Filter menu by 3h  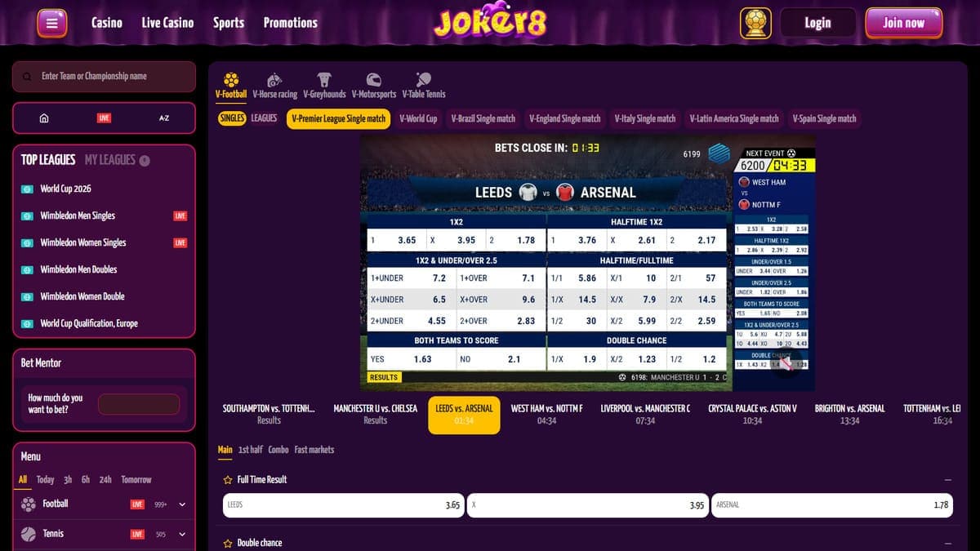point(68,480)
